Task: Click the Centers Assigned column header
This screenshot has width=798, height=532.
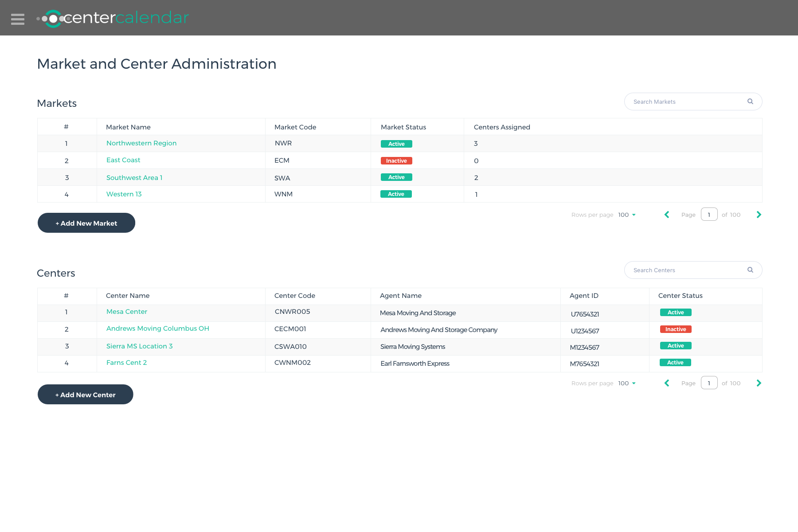Action: click(502, 127)
